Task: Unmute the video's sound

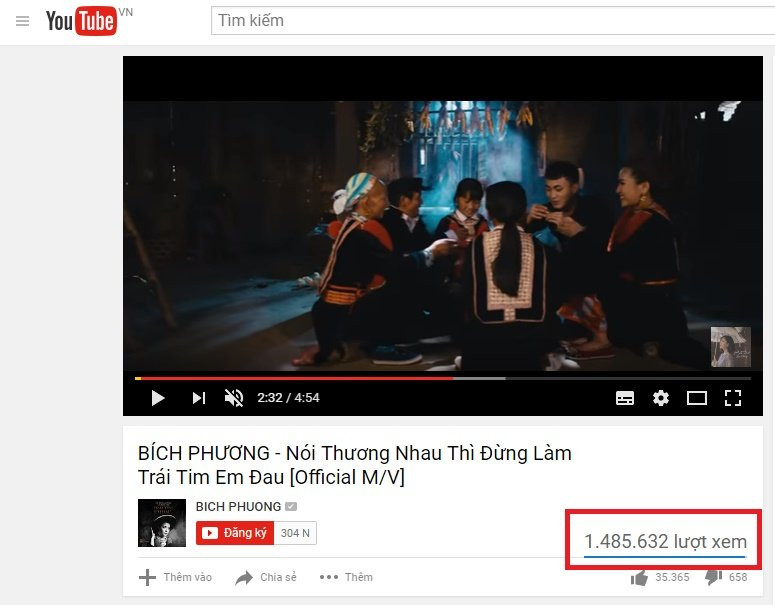Action: coord(234,398)
